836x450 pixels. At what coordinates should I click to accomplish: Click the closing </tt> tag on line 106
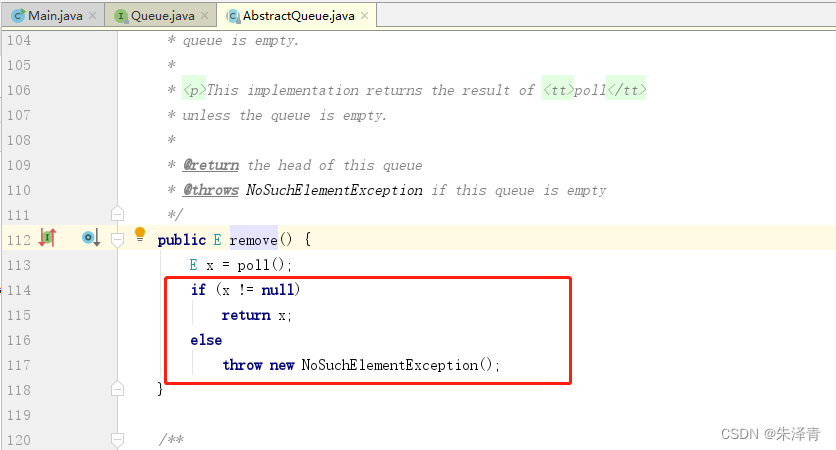pos(626,90)
